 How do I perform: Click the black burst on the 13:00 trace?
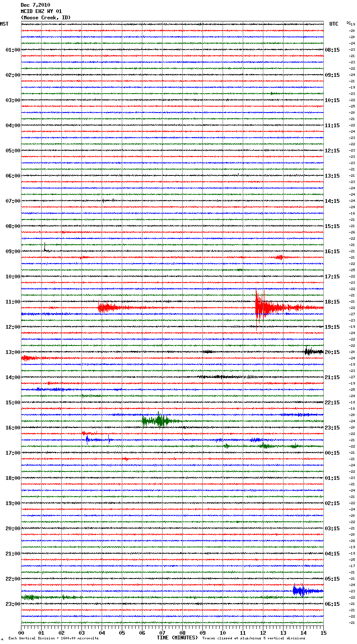(x=313, y=352)
